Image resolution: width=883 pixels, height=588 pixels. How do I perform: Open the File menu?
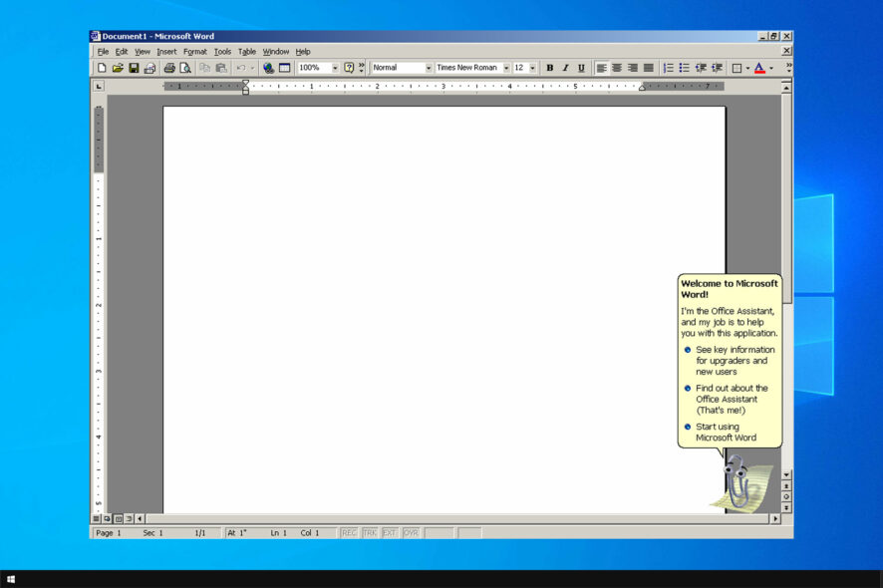(103, 51)
